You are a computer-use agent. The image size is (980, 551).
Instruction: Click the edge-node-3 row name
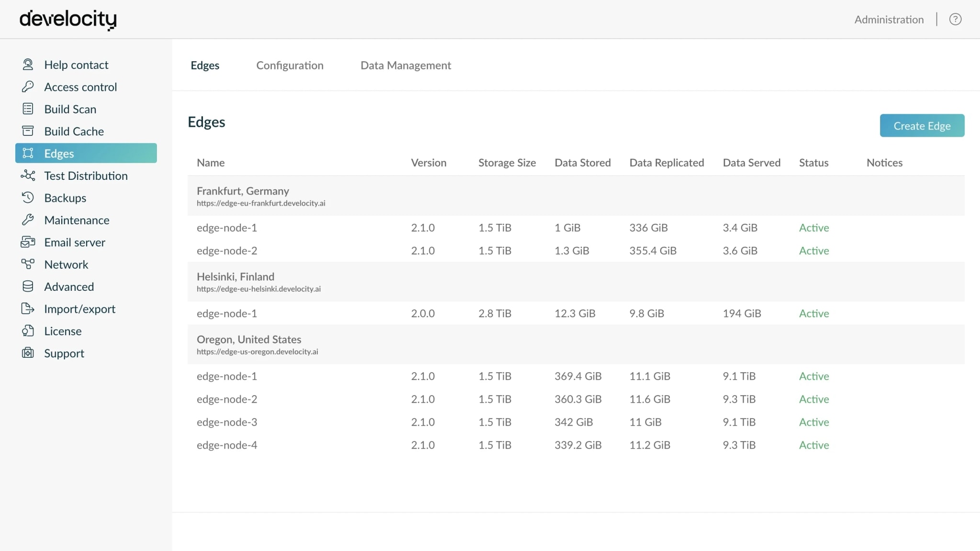(x=227, y=422)
